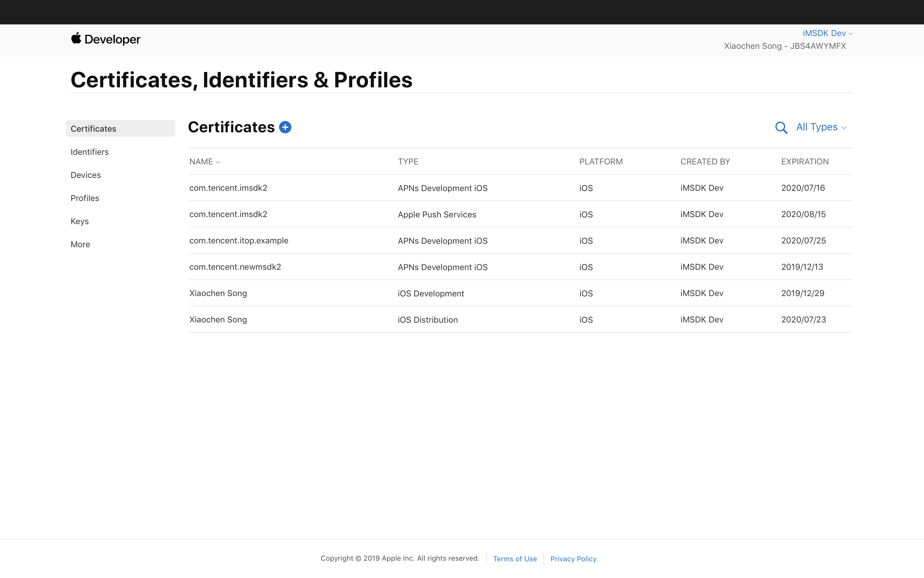Open the certificate search magnifier
Image resolution: width=924 pixels, height=578 pixels.
click(x=781, y=128)
